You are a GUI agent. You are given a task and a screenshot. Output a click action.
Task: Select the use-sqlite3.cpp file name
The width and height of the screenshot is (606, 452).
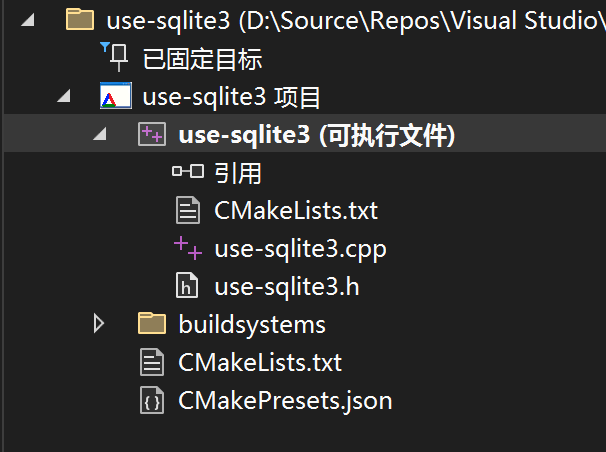(x=300, y=249)
